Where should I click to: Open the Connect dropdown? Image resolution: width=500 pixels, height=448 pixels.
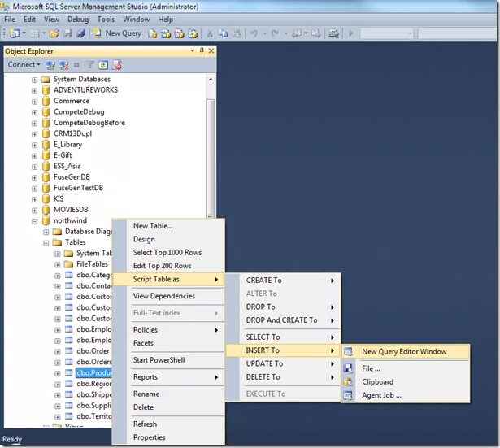point(24,65)
